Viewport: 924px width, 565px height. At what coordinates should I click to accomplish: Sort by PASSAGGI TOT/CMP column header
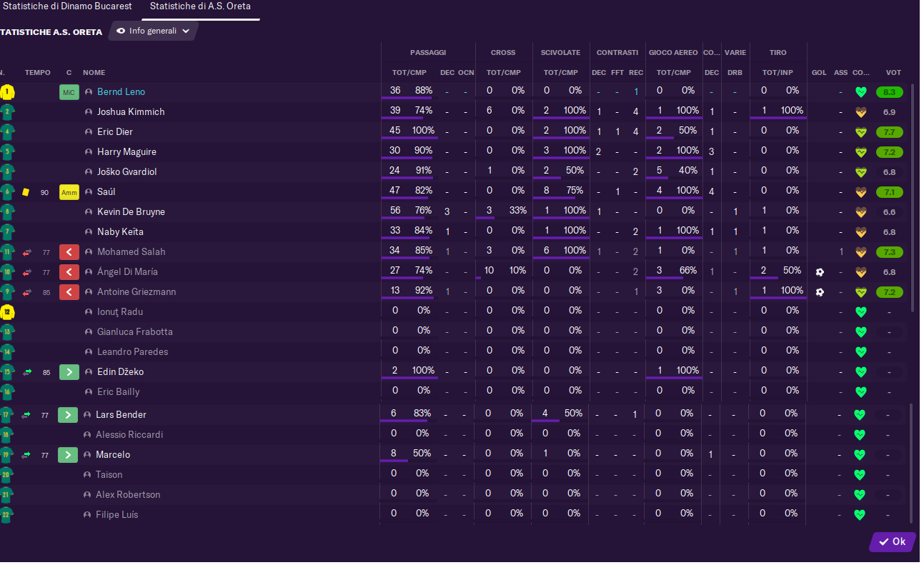[x=409, y=72]
